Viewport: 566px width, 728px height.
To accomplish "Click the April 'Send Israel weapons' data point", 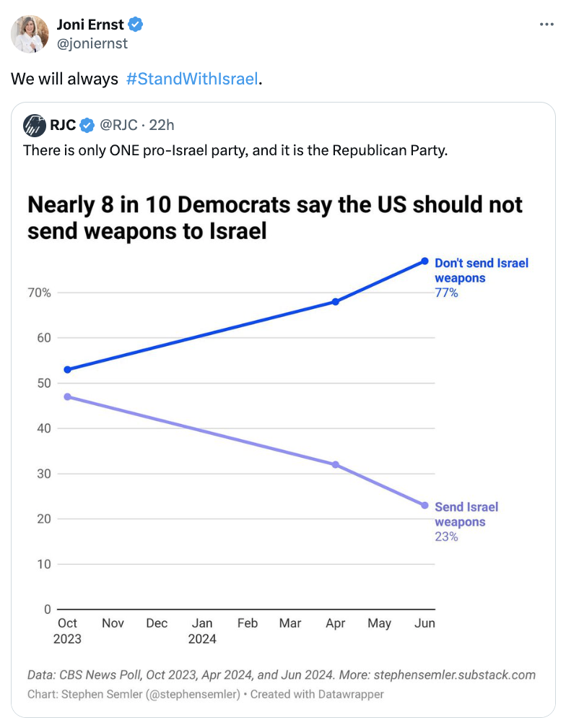I will (336, 464).
